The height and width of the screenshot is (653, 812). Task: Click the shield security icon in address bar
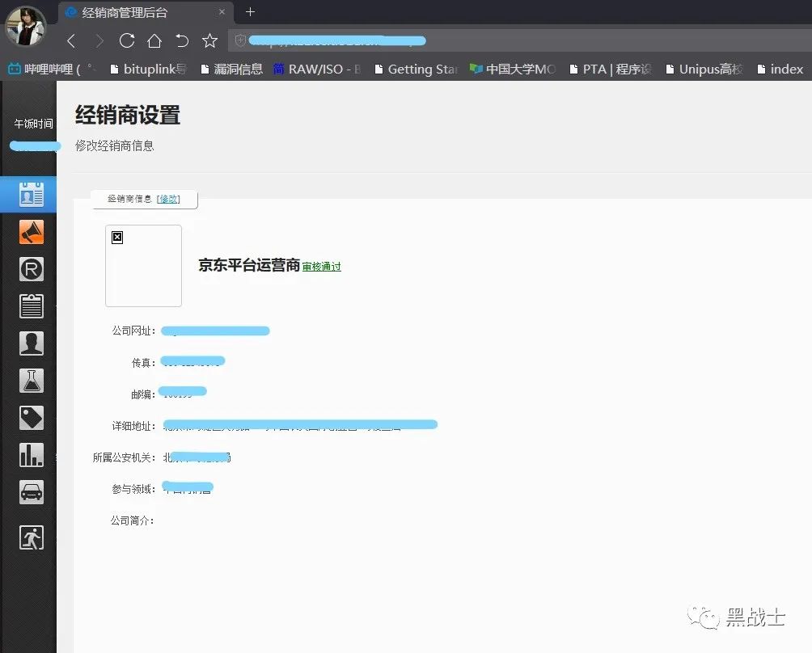[240, 40]
